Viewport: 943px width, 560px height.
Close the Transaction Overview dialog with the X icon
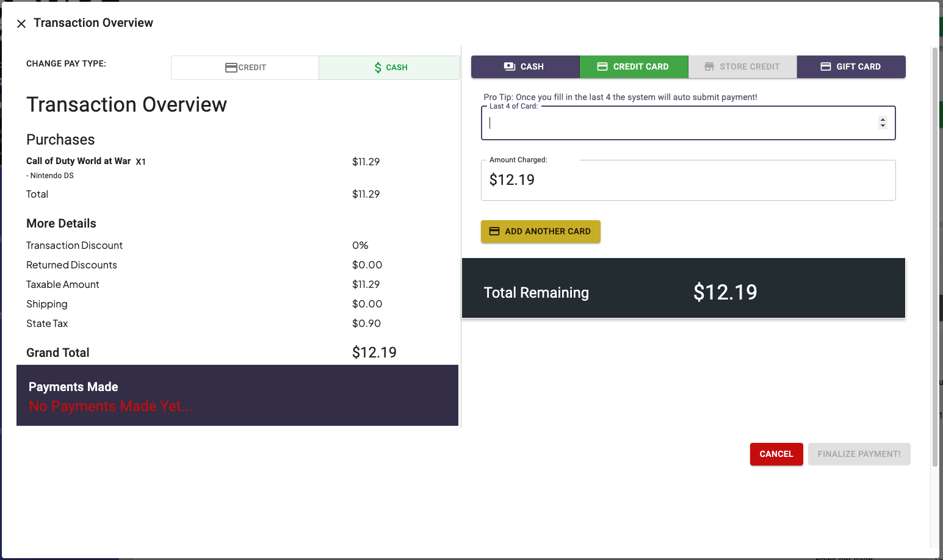(x=21, y=23)
